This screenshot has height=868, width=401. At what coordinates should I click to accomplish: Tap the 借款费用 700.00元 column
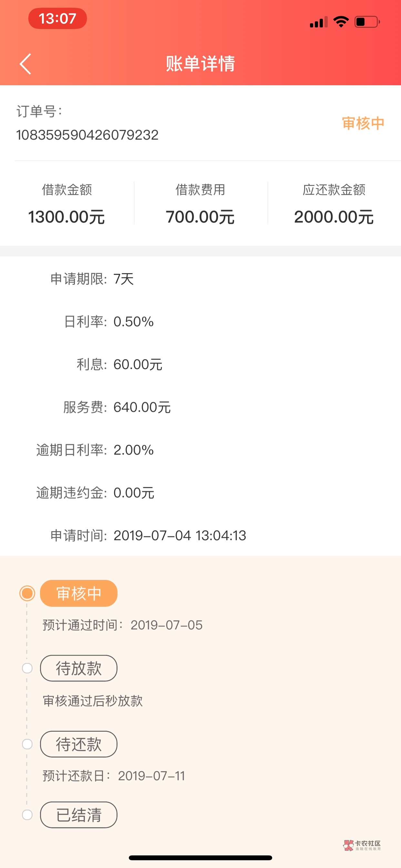200,203
